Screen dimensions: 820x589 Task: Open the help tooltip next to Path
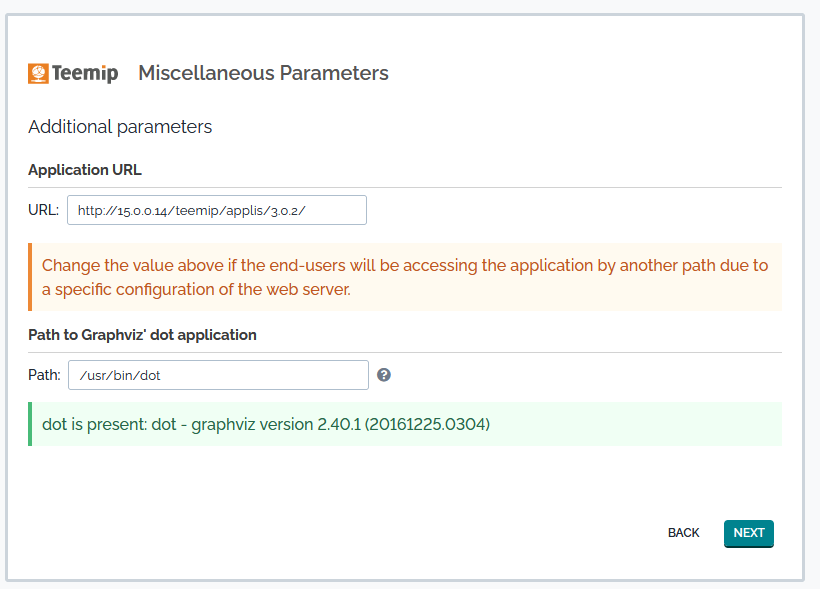[384, 375]
